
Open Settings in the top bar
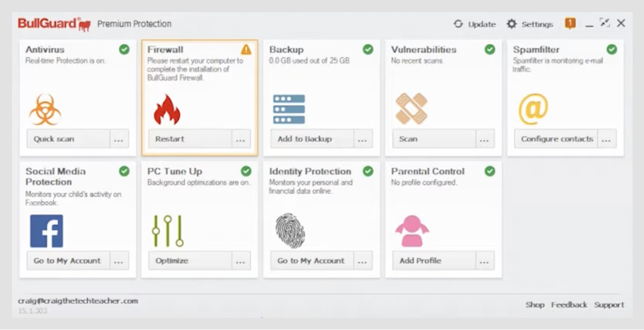point(530,23)
